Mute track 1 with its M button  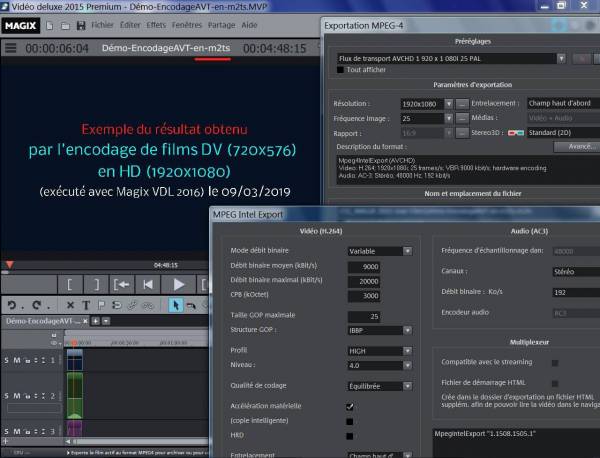17,360
